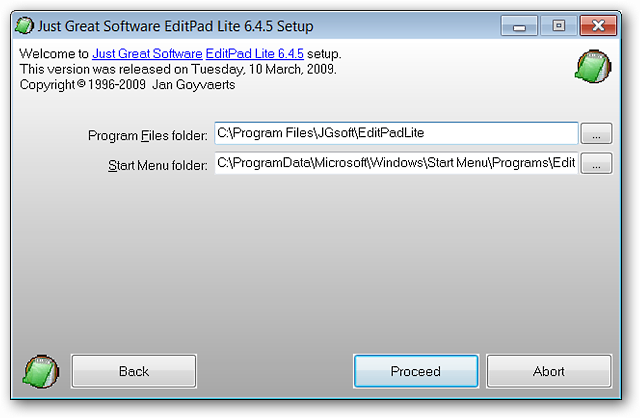Maximize the setup window
This screenshot has width=640, height=418.
[559, 26]
